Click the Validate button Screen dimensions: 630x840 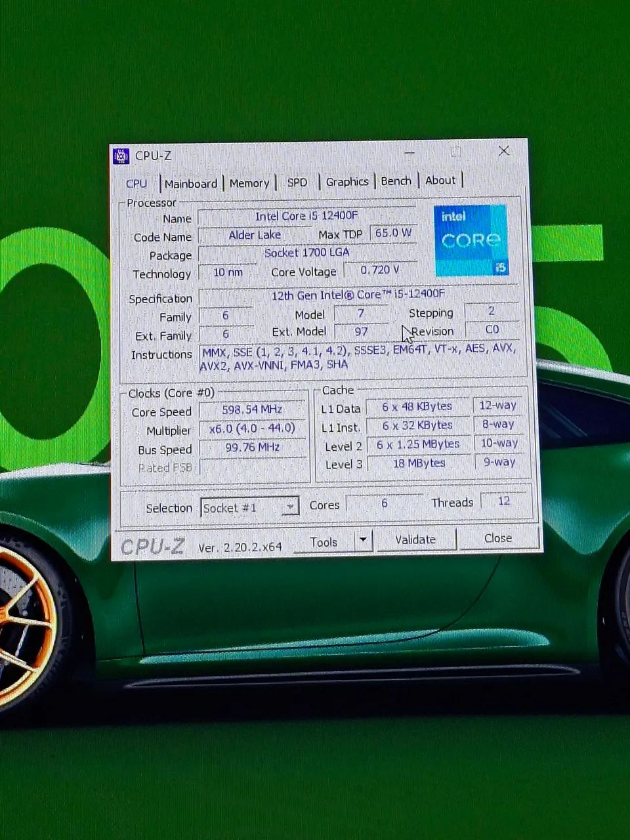(x=415, y=539)
